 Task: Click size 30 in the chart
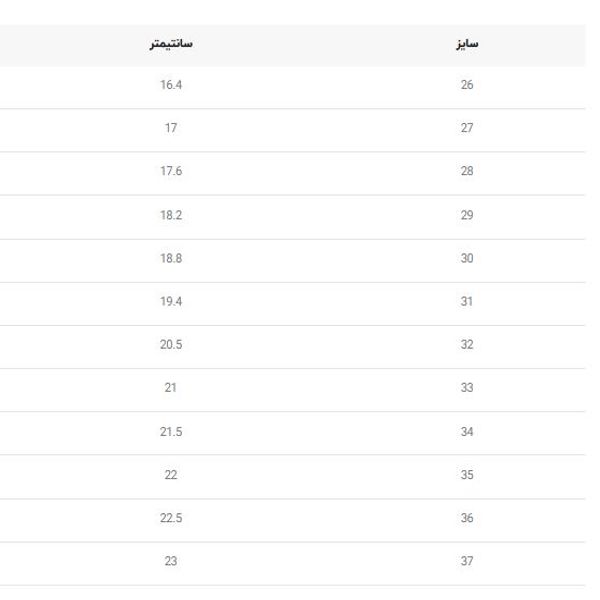tap(467, 258)
